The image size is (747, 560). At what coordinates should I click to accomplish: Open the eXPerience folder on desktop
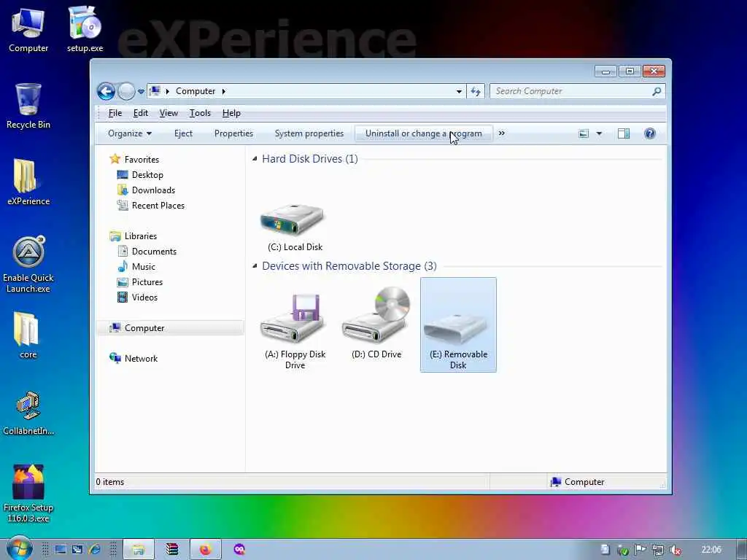[x=28, y=182]
